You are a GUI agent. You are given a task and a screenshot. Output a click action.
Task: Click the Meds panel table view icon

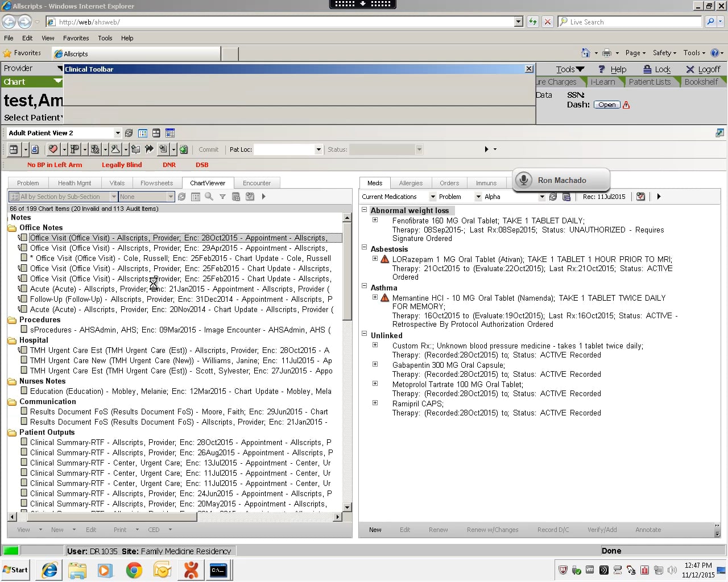coord(566,197)
